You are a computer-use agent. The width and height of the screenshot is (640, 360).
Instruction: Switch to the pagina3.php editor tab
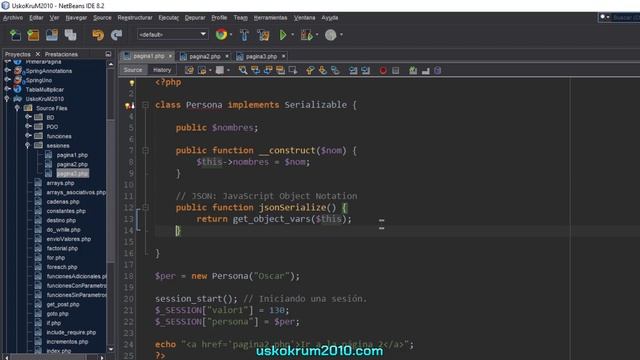pos(261,56)
